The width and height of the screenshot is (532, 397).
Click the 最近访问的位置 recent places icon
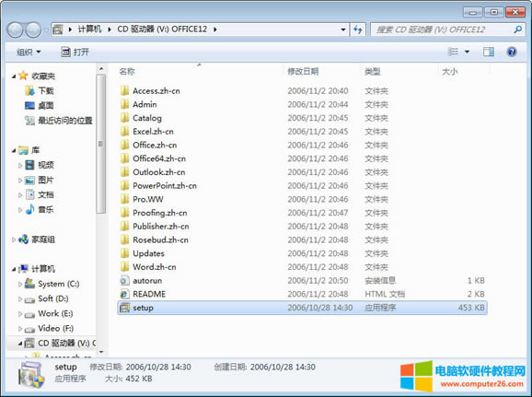pyautogui.click(x=29, y=121)
